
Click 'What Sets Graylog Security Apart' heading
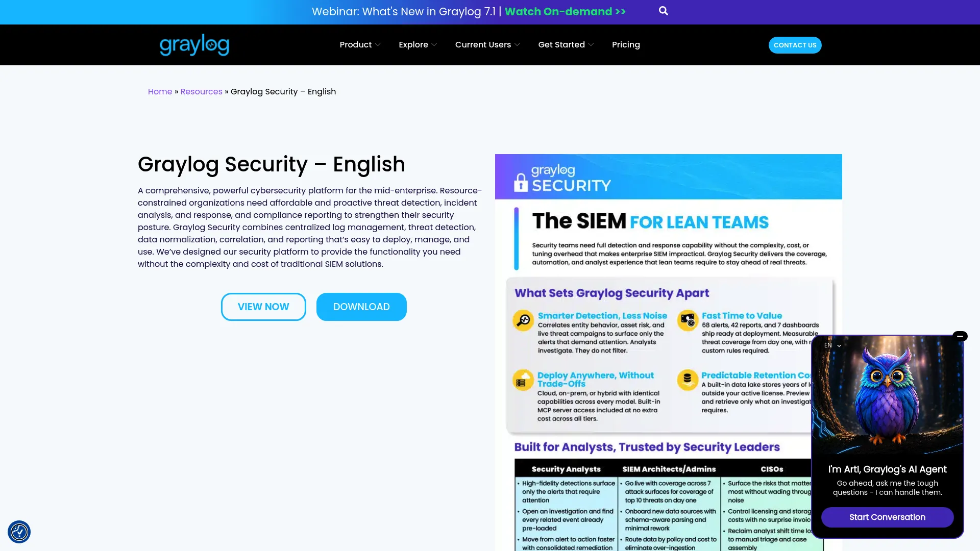coord(611,293)
